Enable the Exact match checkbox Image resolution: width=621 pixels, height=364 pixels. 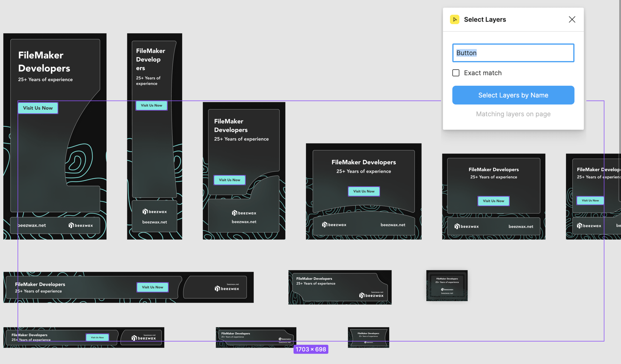[x=456, y=73]
